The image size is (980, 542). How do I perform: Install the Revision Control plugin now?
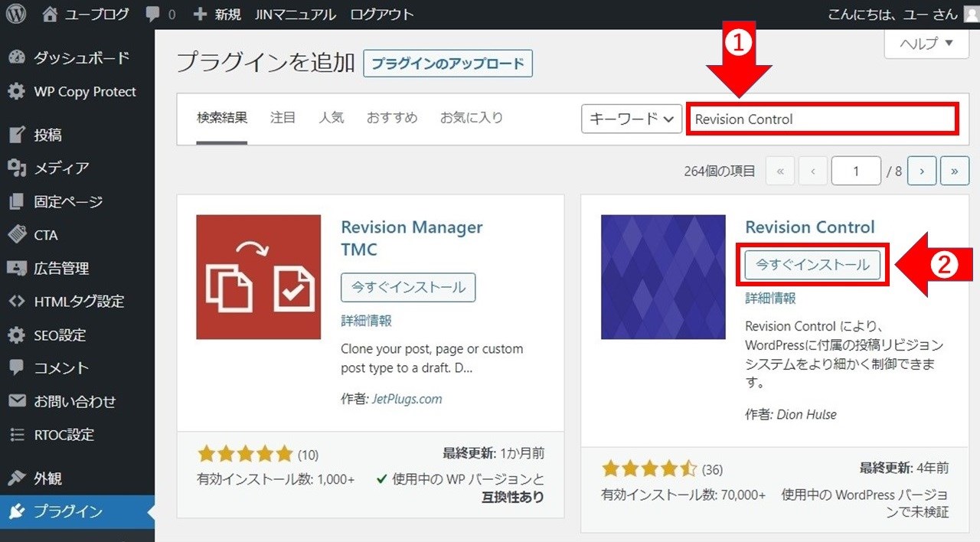tap(813, 265)
